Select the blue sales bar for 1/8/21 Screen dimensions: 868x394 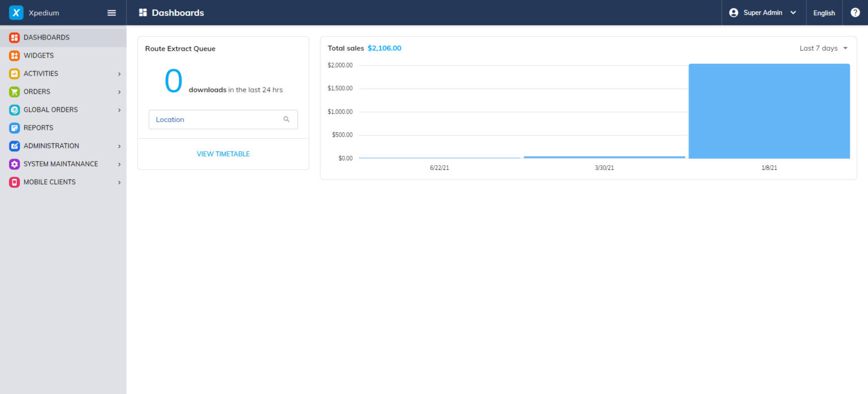(x=769, y=111)
